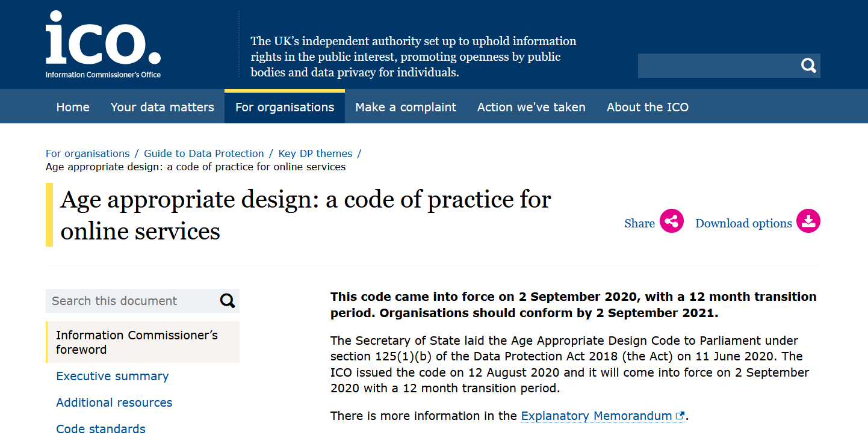Click the document search magnifier icon
This screenshot has width=868, height=438.
228,301
